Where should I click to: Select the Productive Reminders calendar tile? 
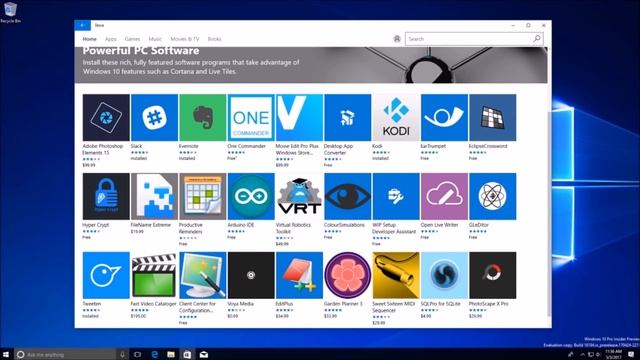click(202, 196)
